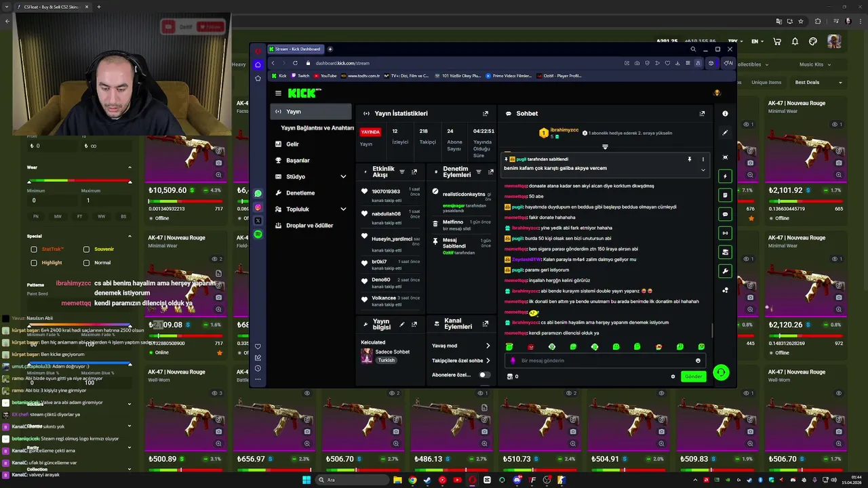868x488 pixels.
Task: Reload the Kick dashboard page
Action: tap(295, 63)
